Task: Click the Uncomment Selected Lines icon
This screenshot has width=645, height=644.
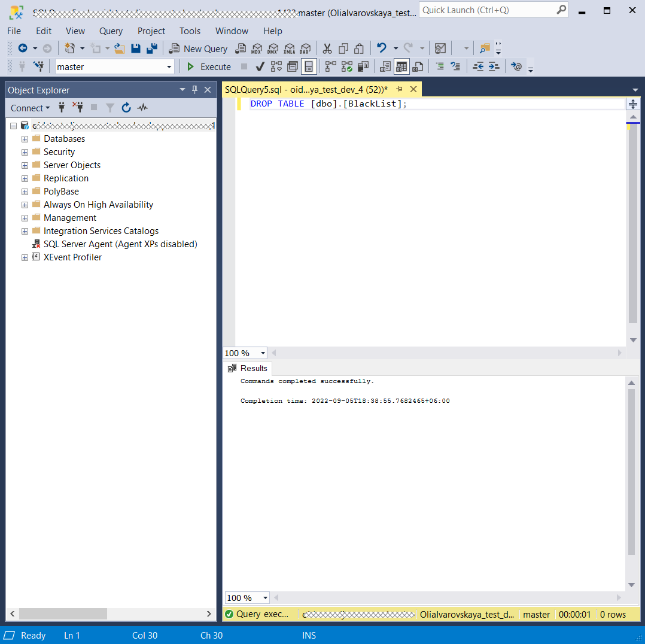Action: click(x=455, y=66)
